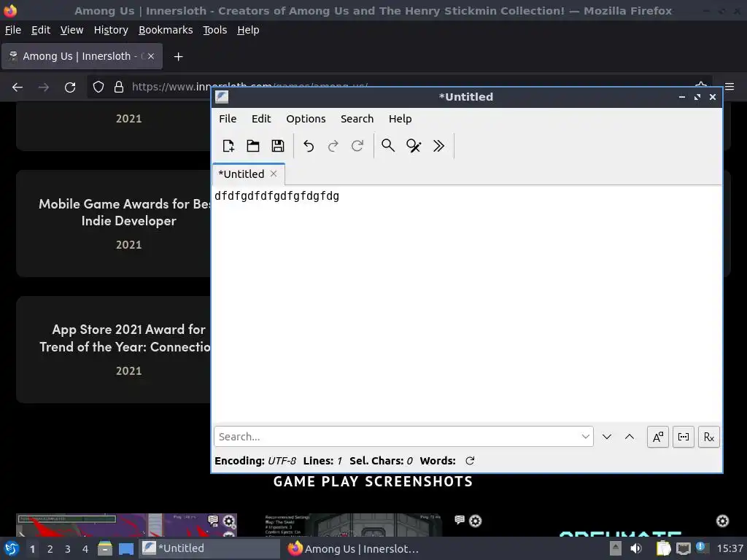Toggle whole word search option
Image resolution: width=747 pixels, height=560 pixels.
tap(683, 437)
